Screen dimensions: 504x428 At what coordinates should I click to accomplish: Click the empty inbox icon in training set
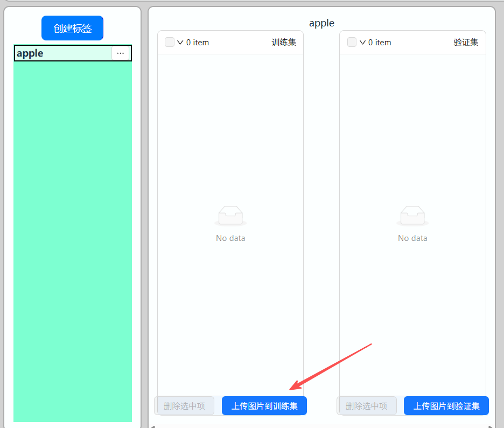click(230, 216)
